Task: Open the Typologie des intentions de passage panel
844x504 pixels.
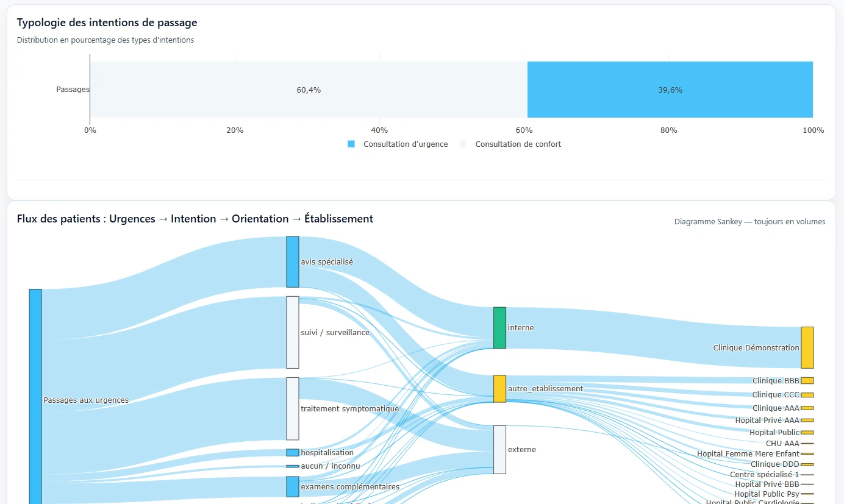Action: pos(107,22)
